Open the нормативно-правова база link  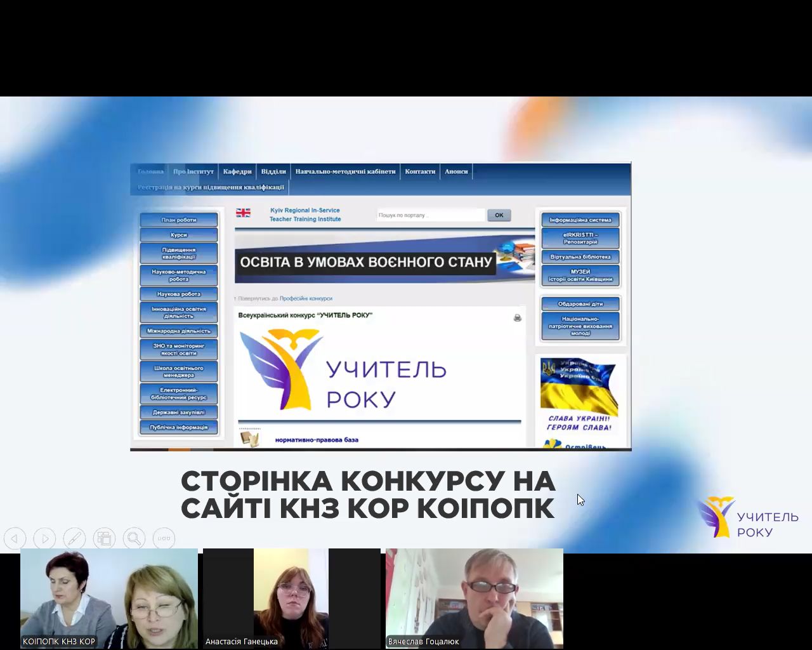coord(317,440)
